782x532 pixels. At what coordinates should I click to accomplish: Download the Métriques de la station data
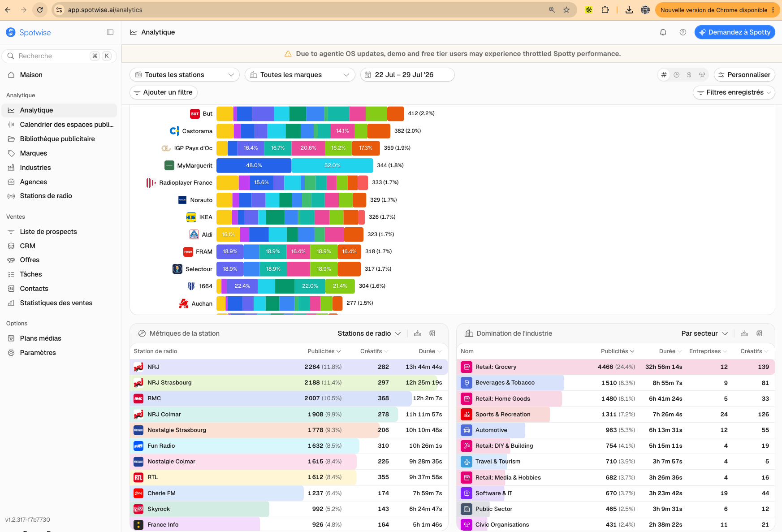418,333
